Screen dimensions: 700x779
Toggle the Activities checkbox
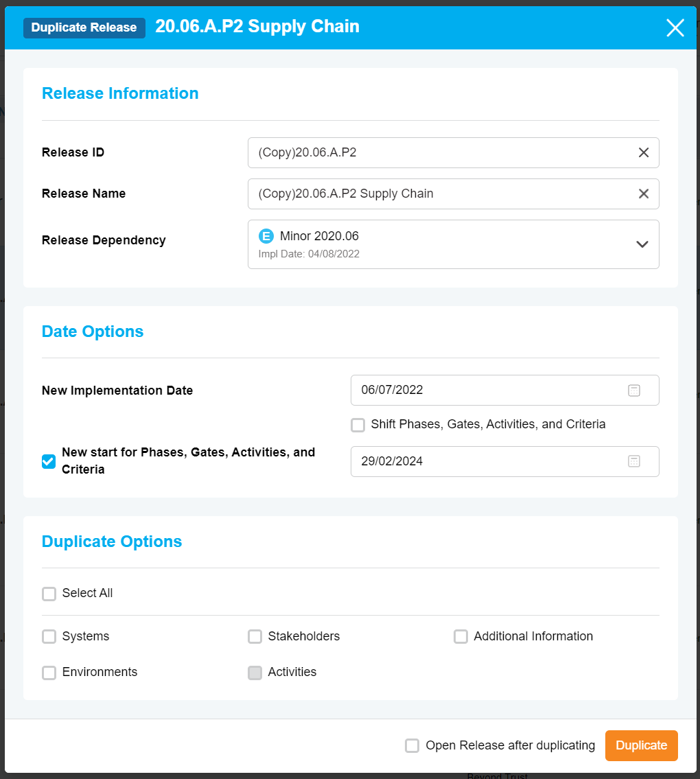click(255, 673)
